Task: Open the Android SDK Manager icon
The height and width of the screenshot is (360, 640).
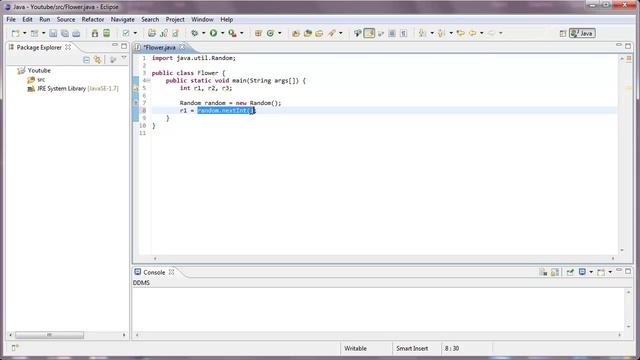Action: pos(95,33)
